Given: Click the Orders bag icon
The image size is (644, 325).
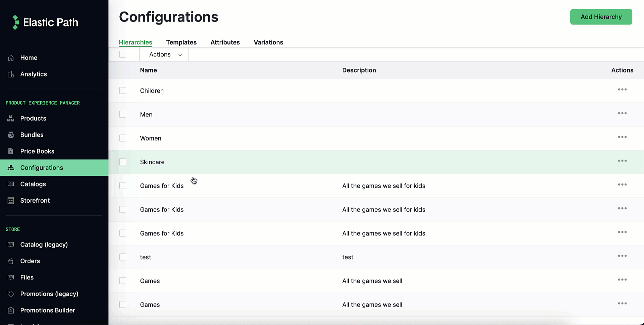Looking at the screenshot, I should pos(11,261).
